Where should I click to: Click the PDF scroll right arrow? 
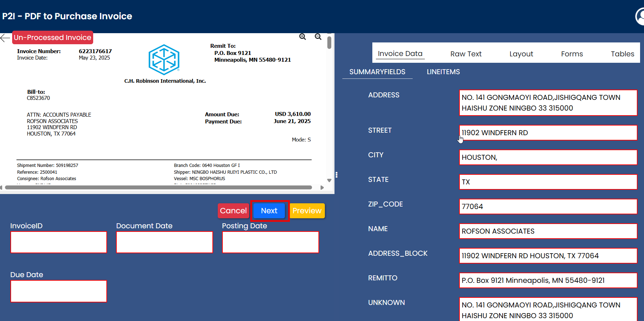[322, 188]
